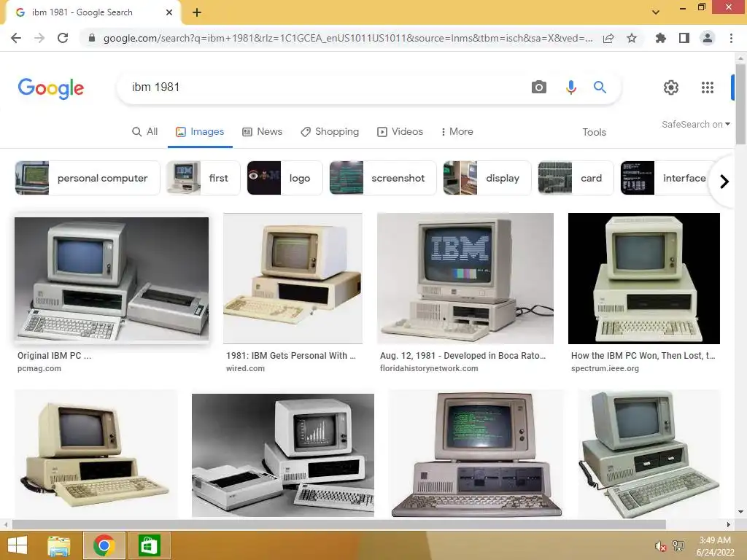747x560 pixels.
Task: Click Aug. 12, 1981 - Developed in Boca Raton title
Action: tap(463, 356)
